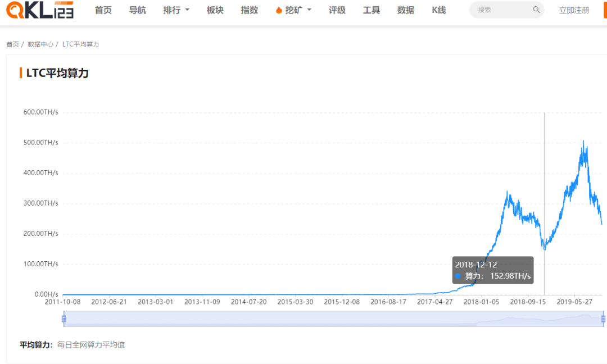Click the flame icon beside 挖矿

coord(279,10)
